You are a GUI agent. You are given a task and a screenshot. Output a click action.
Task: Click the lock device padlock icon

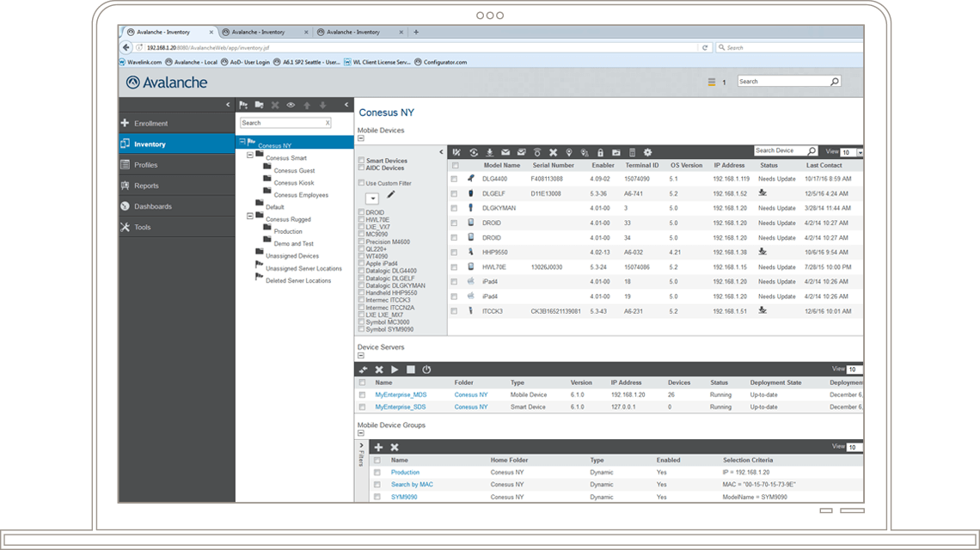(601, 152)
